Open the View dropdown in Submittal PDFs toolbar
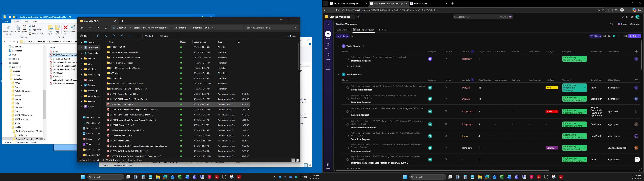Screen dimensions: 644x181 [x=165, y=36]
